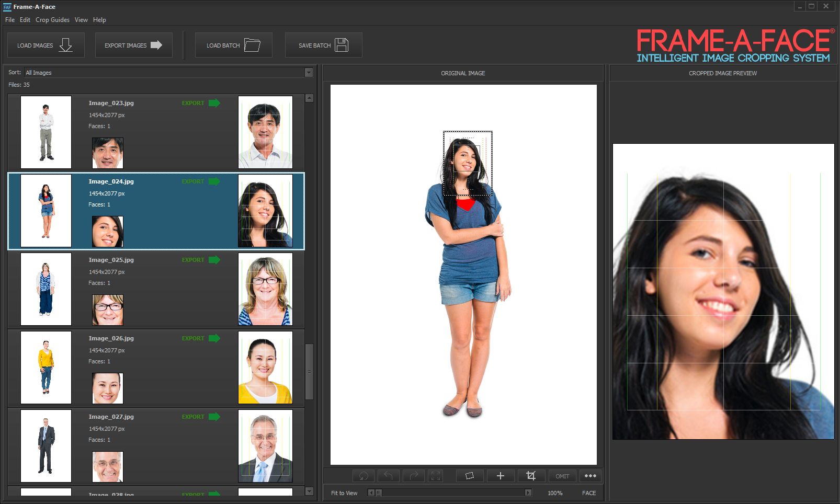Viewport: 840px width, 504px height.
Task: Click the right arrow of the zoom slider
Action: coord(527,492)
